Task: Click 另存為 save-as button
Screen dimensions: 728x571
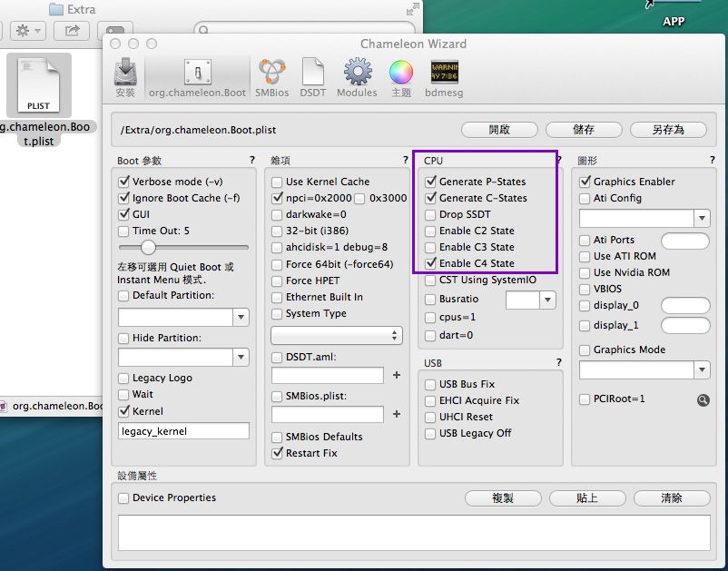Action: pos(668,130)
